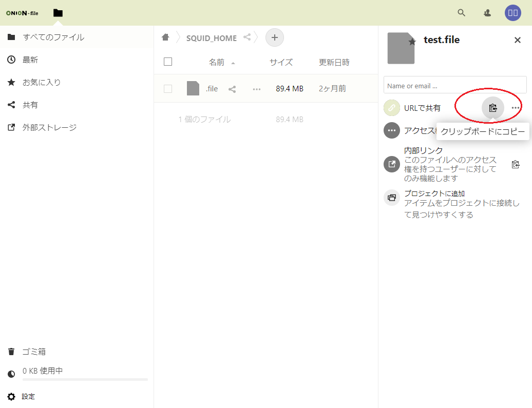Image resolution: width=532 pixels, height=408 pixels.
Task: Click the Name or email input field
Action: pyautogui.click(x=454, y=85)
